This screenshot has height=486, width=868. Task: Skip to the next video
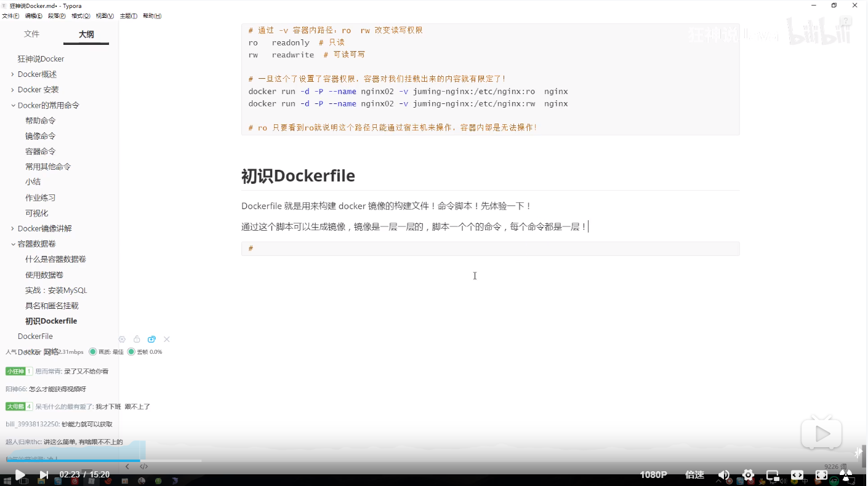click(x=44, y=475)
